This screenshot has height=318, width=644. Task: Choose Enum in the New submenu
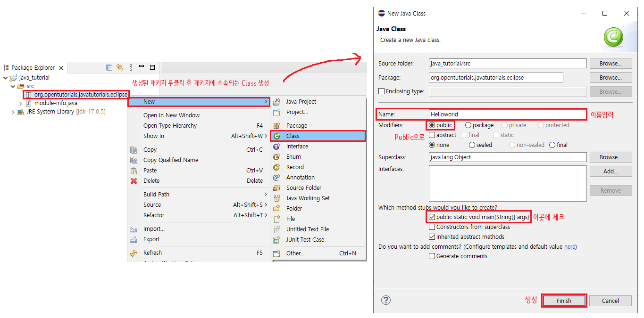318,157
